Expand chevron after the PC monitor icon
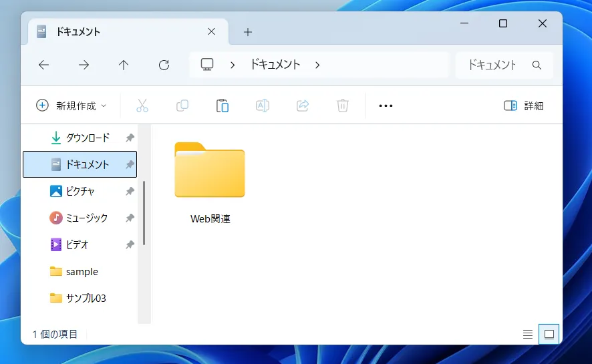Image resolution: width=592 pixels, height=364 pixels. coord(233,65)
